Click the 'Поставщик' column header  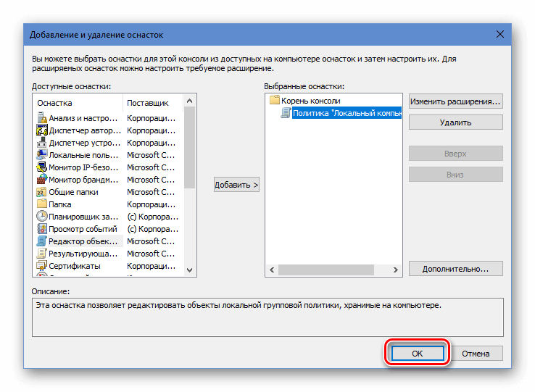click(x=153, y=103)
